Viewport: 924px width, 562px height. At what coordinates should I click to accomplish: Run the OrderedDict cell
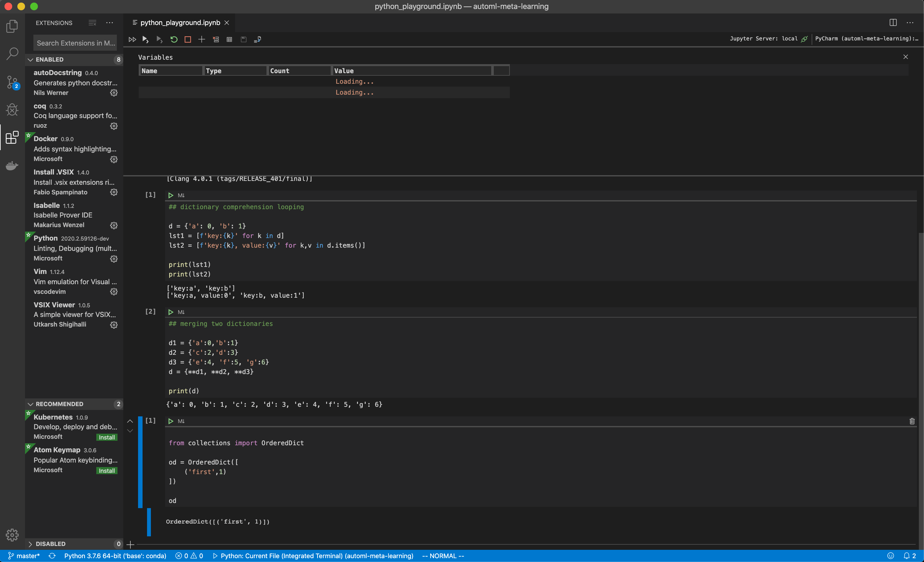170,421
